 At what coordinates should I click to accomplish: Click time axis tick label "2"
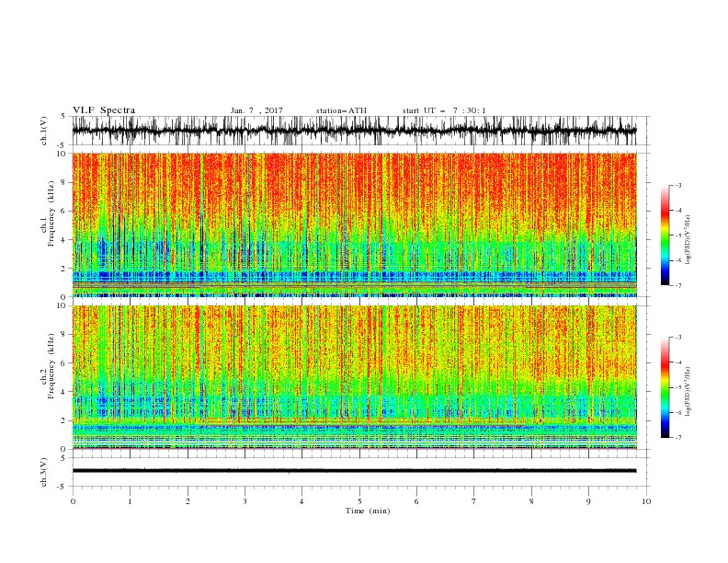click(x=188, y=501)
